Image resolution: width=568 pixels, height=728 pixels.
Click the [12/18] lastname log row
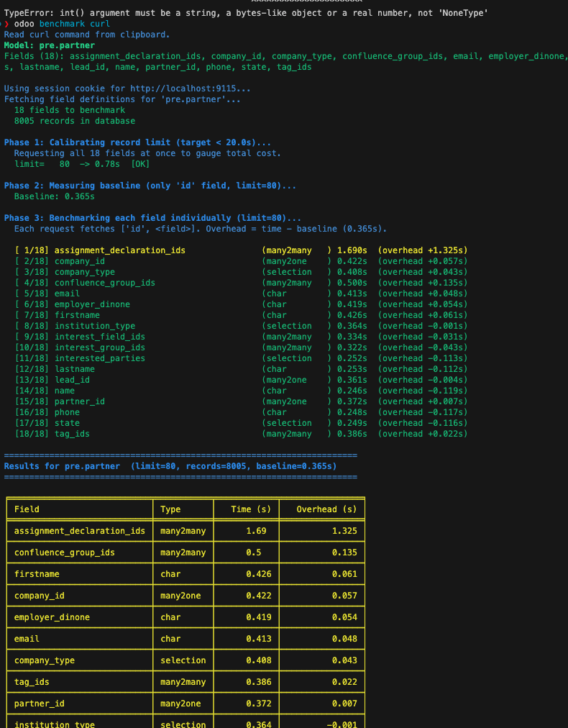242,369
